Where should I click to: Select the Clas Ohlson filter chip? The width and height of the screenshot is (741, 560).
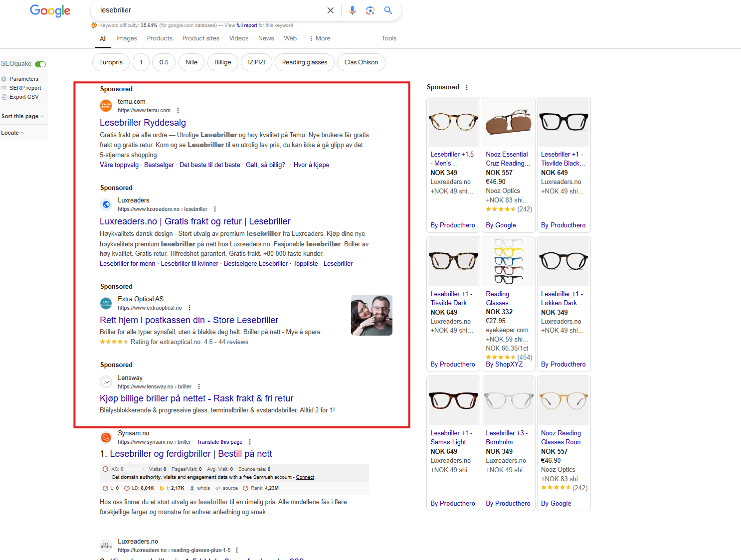pyautogui.click(x=362, y=62)
